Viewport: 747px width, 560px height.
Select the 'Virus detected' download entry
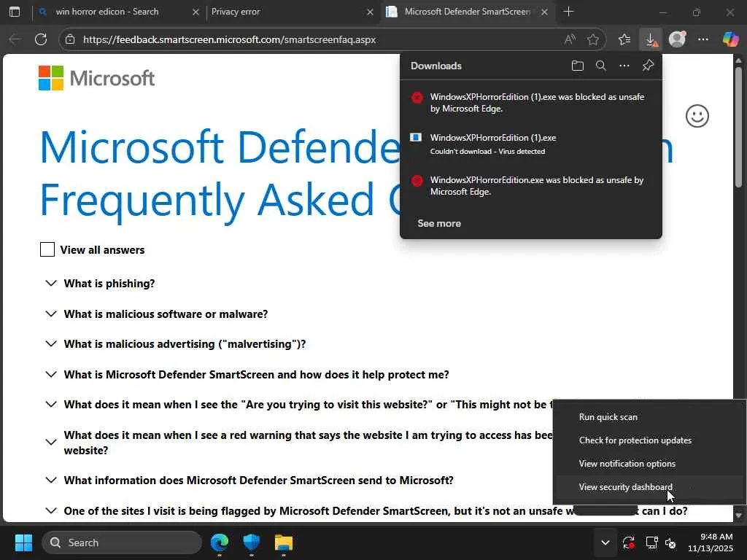point(531,144)
